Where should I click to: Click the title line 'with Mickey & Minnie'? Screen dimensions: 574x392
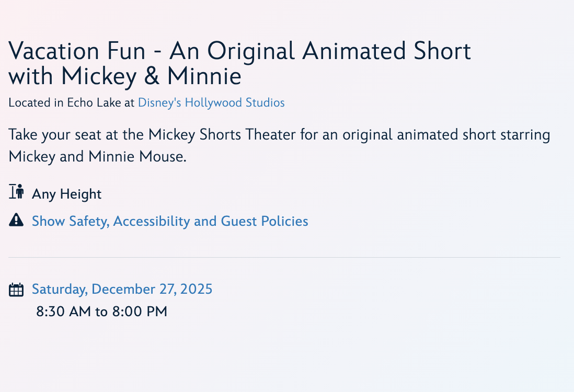click(125, 76)
